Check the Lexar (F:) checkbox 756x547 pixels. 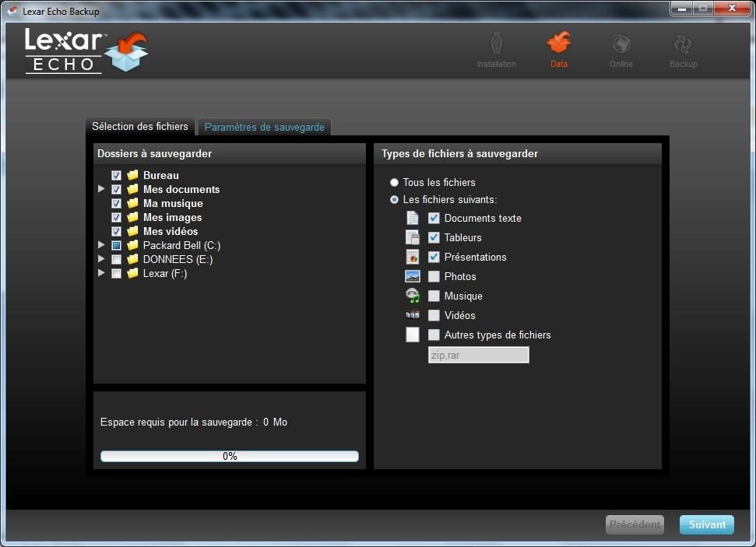tap(116, 273)
